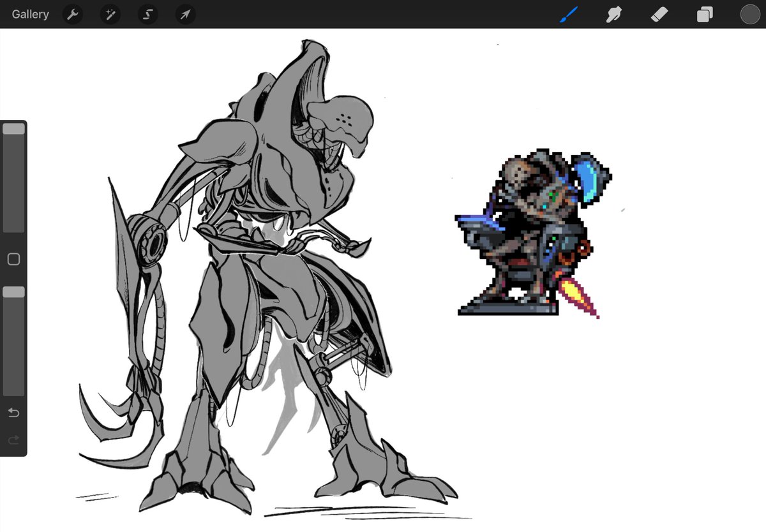
Task: Open the active color picker circle
Action: pyautogui.click(x=750, y=14)
